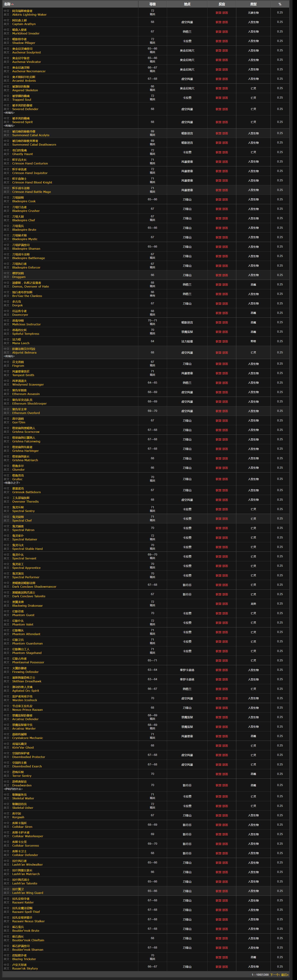297x980 pixels.
Task: Sort by the 名称 column header
Action: click(x=70, y=4)
